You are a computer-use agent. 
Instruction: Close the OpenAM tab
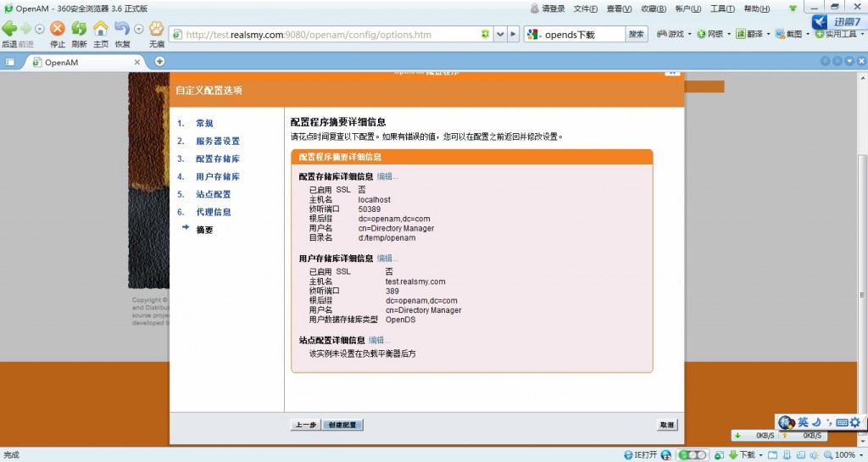point(136,63)
